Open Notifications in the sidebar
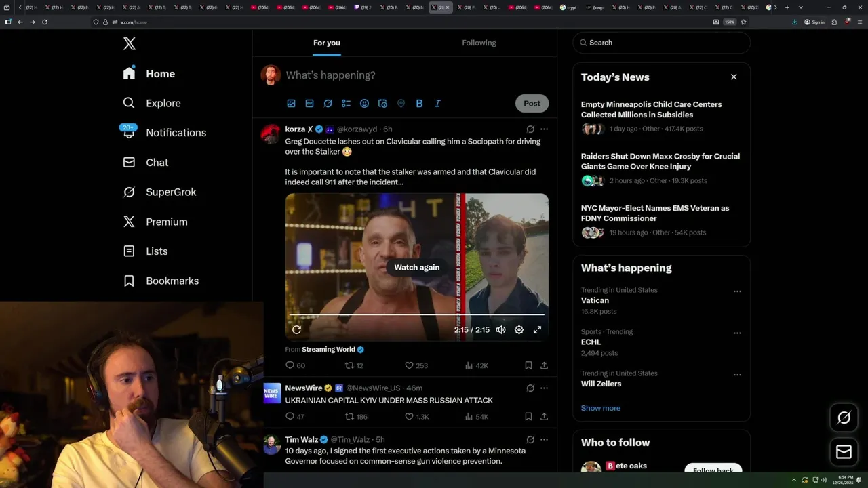This screenshot has height=488, width=868. [x=164, y=133]
